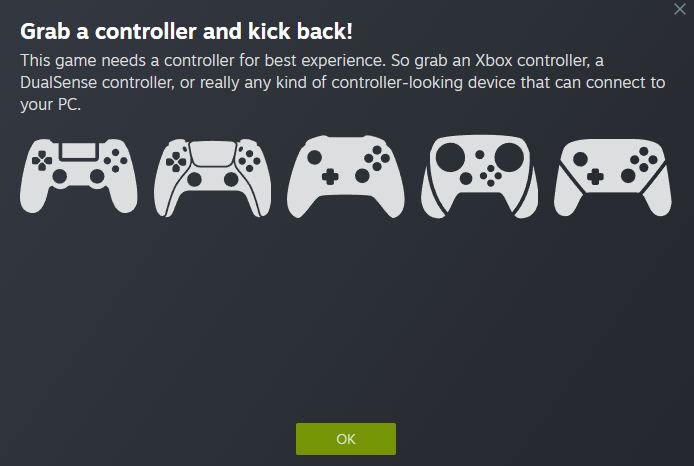Click the word 'Xbox' in the description
This screenshot has height=466, width=694.
[494, 61]
